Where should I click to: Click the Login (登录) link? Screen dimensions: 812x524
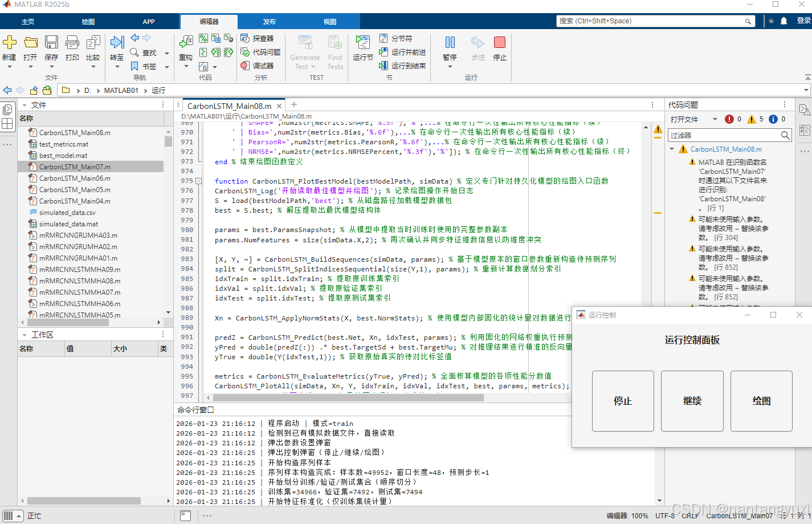(x=804, y=21)
